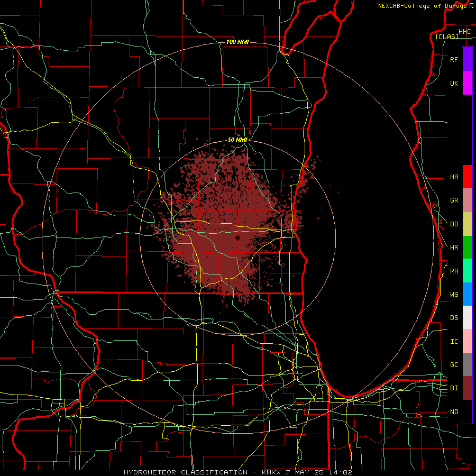This screenshot has width=476, height=476.
Task: Click the HYDROMETEOR CLASSIFICATION title text
Action: click(x=186, y=472)
